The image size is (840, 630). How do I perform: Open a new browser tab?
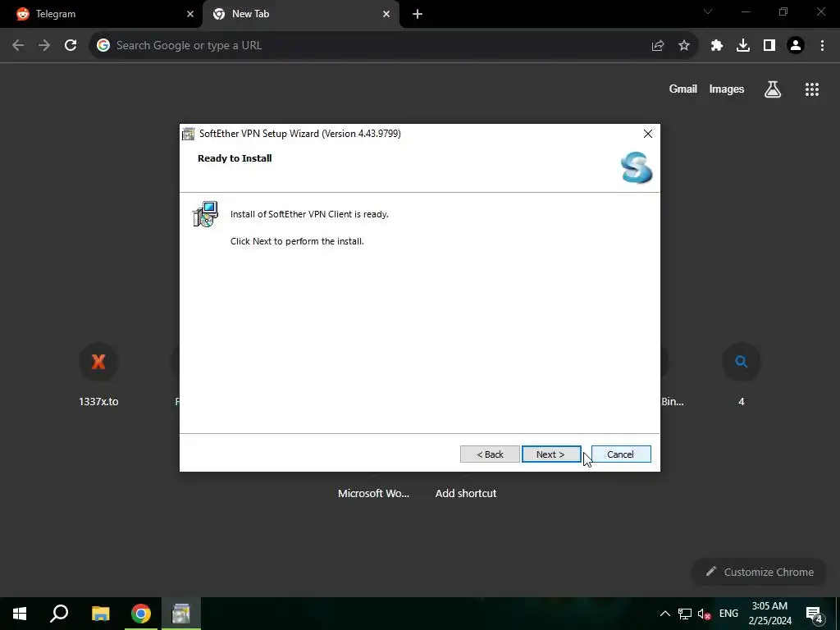418,15
